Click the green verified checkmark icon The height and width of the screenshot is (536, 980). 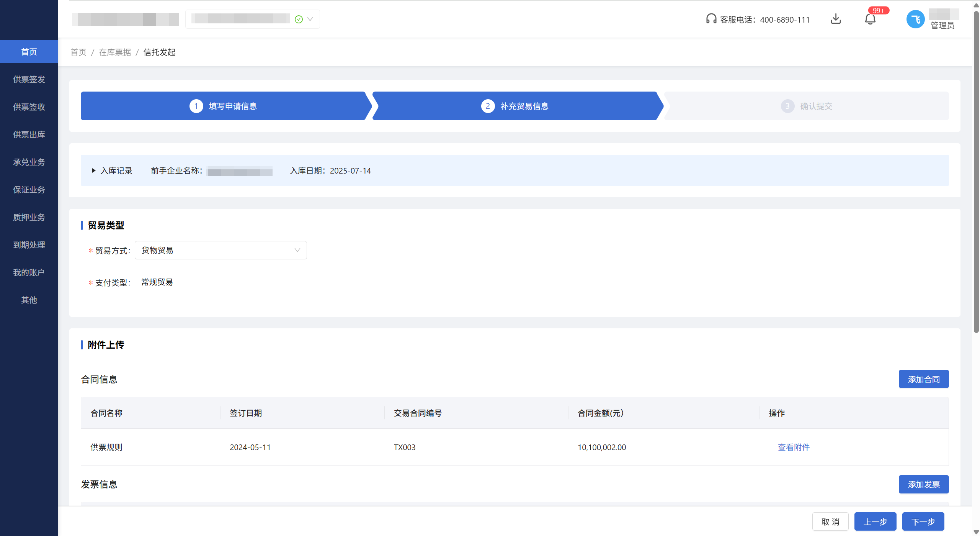[x=299, y=19]
